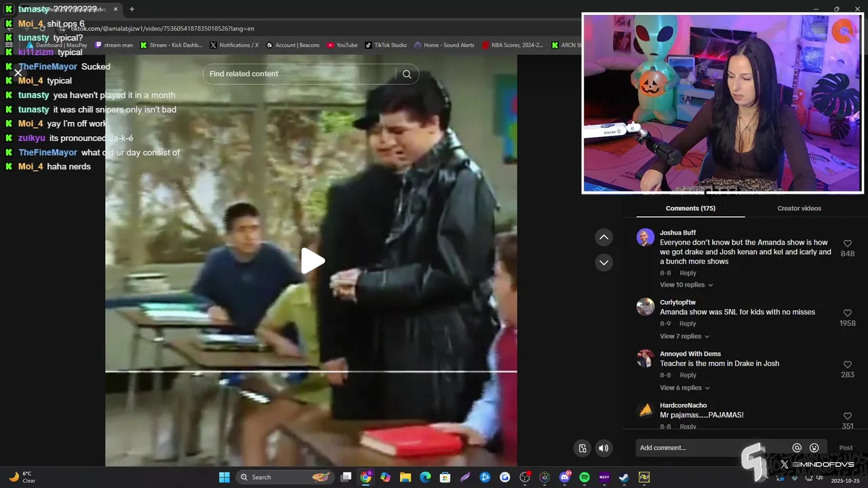
Task: Click the browser address bar URL
Action: tap(163, 28)
